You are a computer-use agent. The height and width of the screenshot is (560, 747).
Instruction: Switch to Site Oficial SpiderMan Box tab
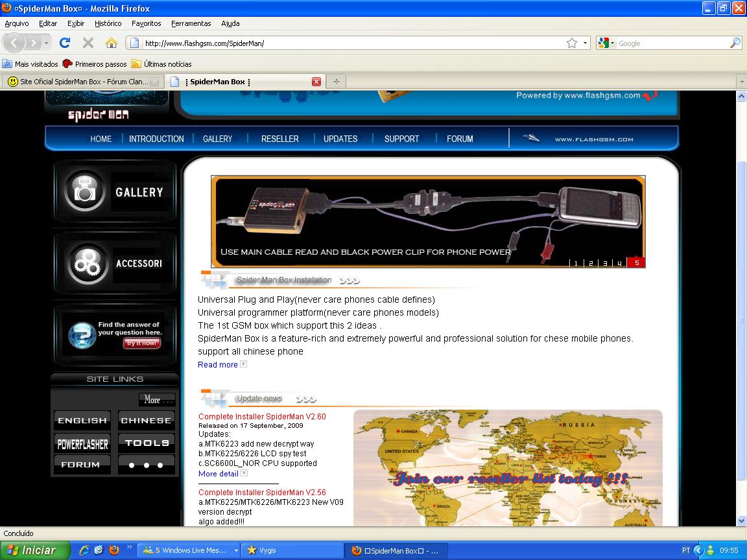pos(83,82)
